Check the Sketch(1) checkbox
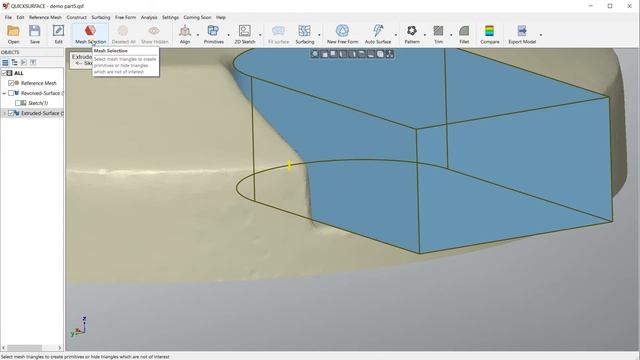640x360 pixels. (18, 103)
